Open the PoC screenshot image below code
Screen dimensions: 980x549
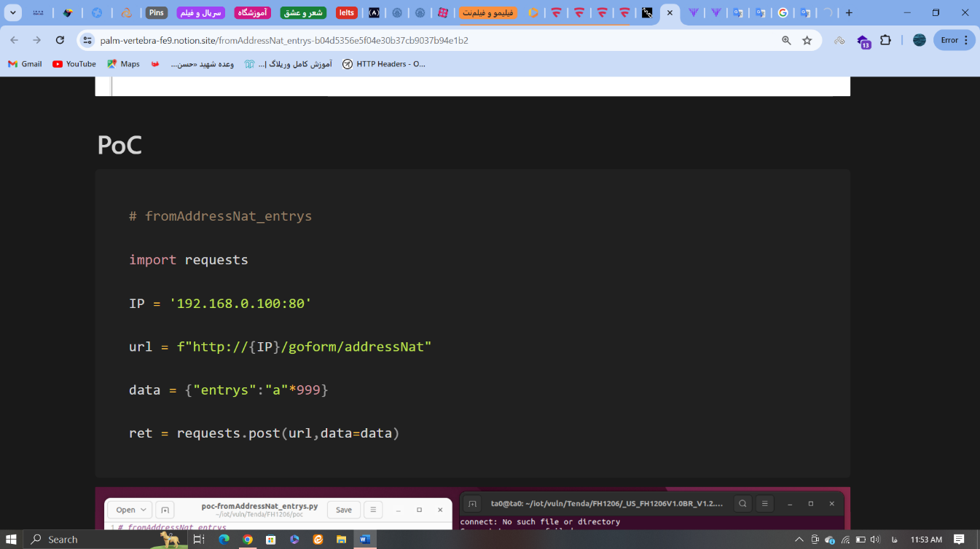click(x=472, y=508)
